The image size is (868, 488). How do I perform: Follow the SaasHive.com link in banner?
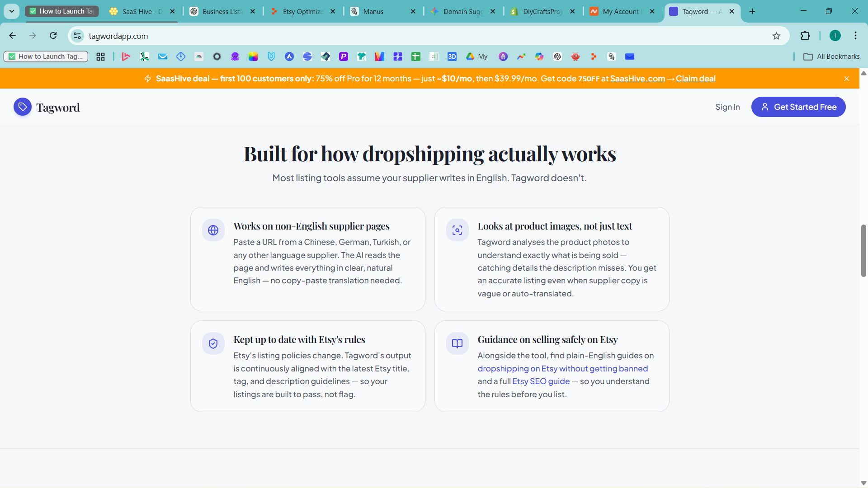637,79
